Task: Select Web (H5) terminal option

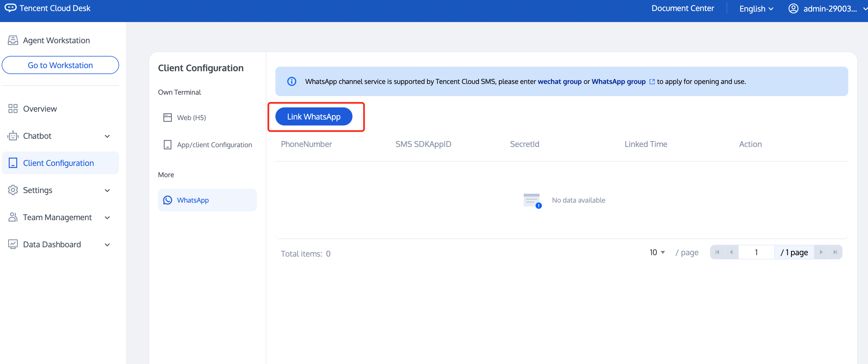Action: tap(191, 117)
